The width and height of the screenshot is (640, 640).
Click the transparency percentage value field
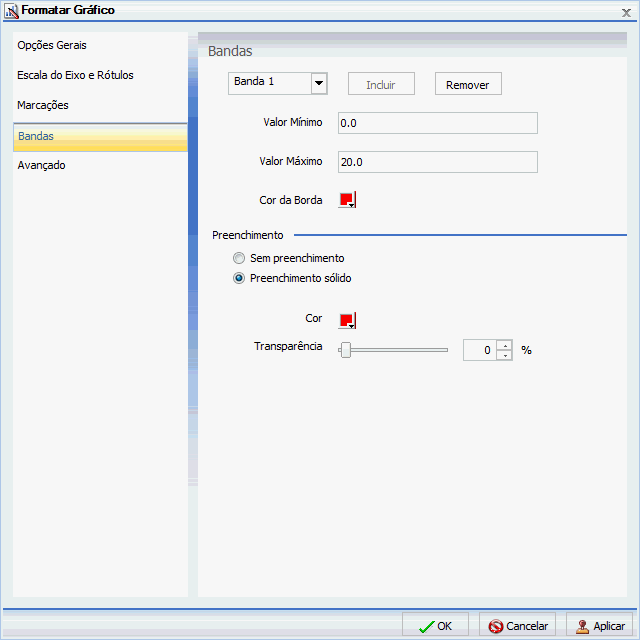coord(480,350)
